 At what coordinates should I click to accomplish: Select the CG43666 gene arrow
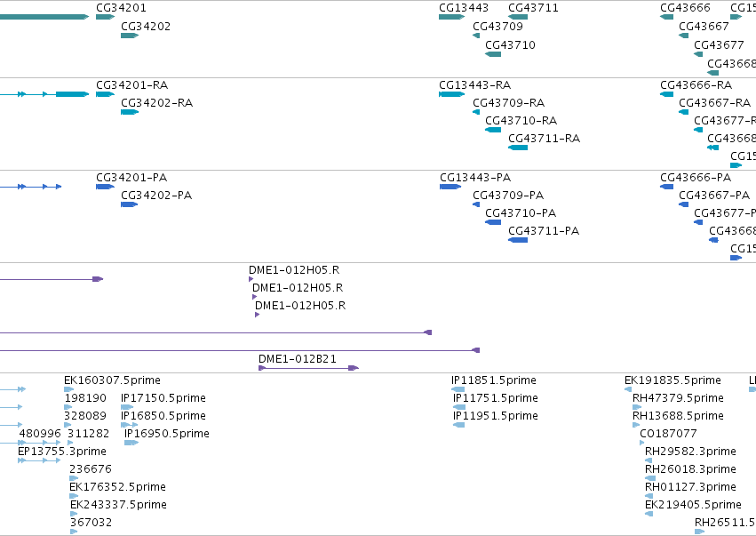[x=667, y=17]
